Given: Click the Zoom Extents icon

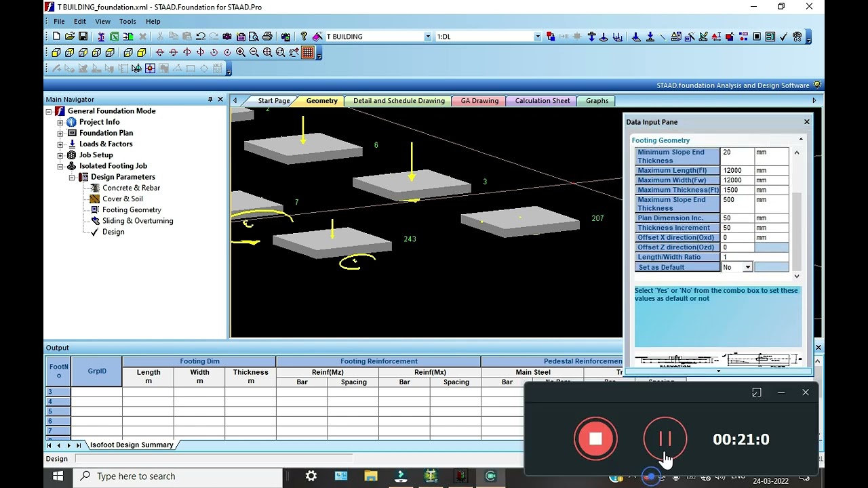Looking at the screenshot, I should click(267, 52).
